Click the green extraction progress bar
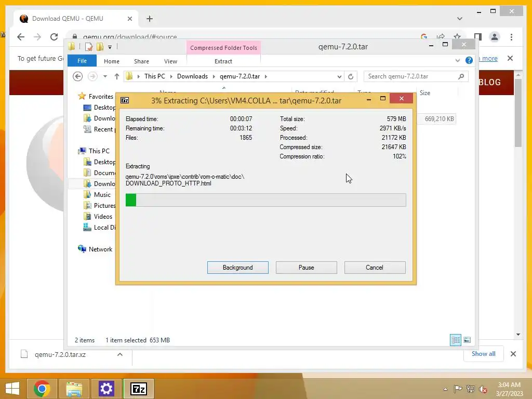Image resolution: width=532 pixels, height=399 pixels. pyautogui.click(x=265, y=200)
